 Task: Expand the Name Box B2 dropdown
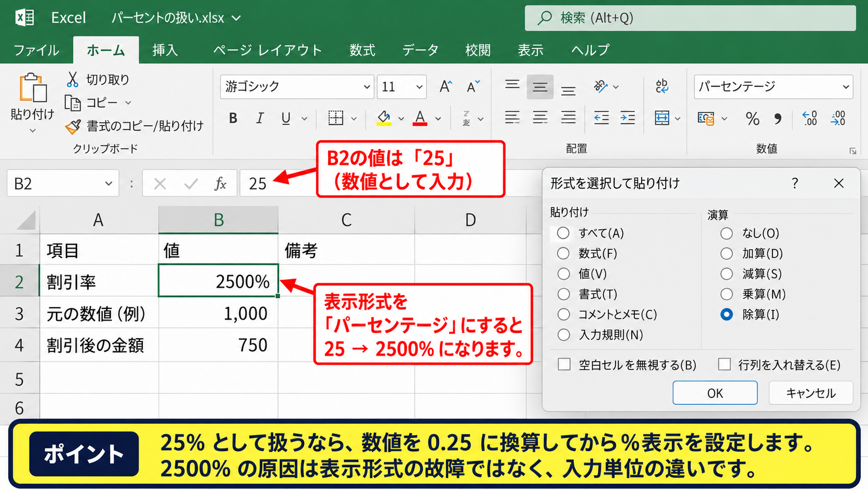(x=108, y=183)
